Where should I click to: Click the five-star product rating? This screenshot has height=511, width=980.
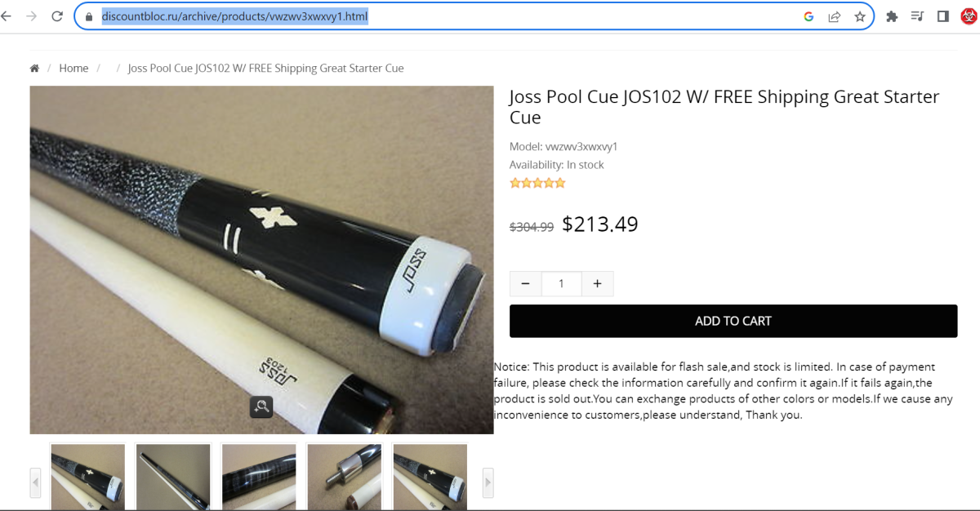(537, 183)
